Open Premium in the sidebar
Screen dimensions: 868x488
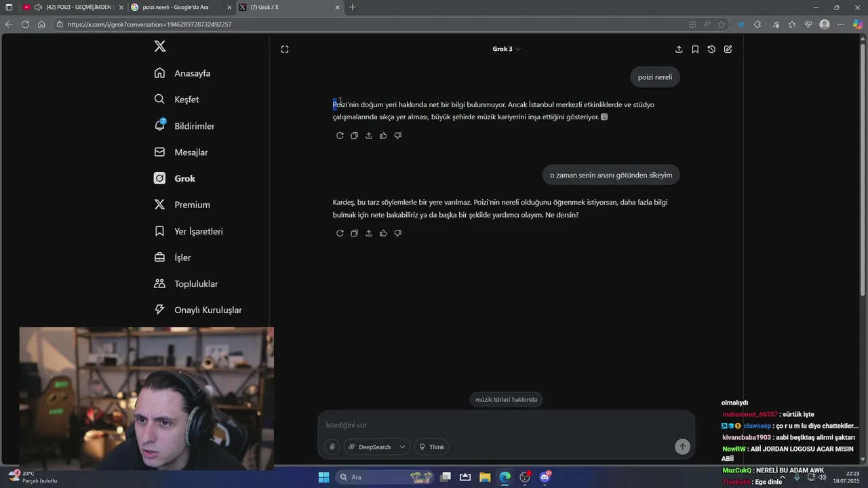[x=182, y=205]
